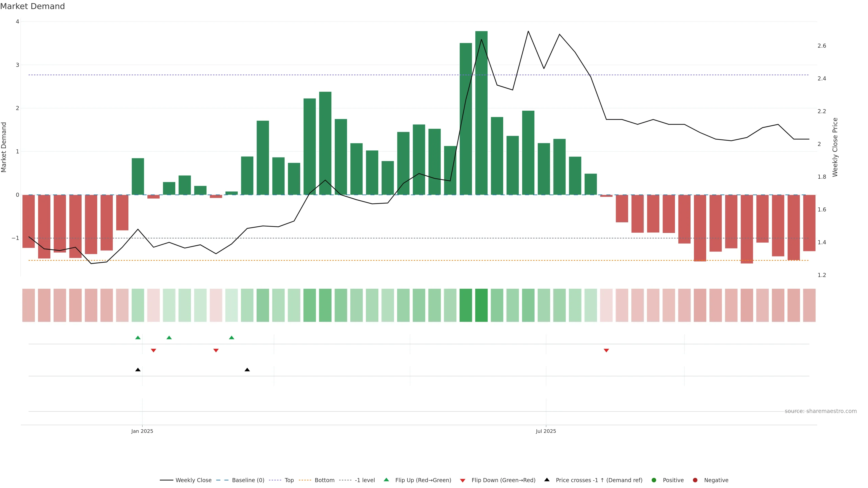Click the second black price-cross triangle marker
868x488 pixels.
[247, 370]
